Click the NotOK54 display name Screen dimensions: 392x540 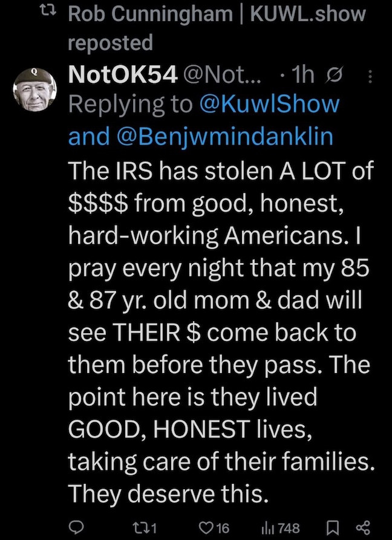pos(123,75)
